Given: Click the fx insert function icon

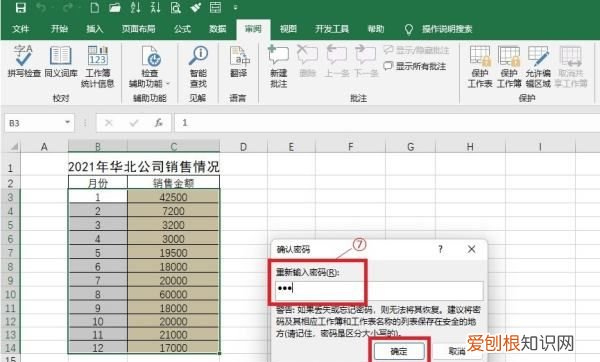Looking at the screenshot, I should 158,123.
